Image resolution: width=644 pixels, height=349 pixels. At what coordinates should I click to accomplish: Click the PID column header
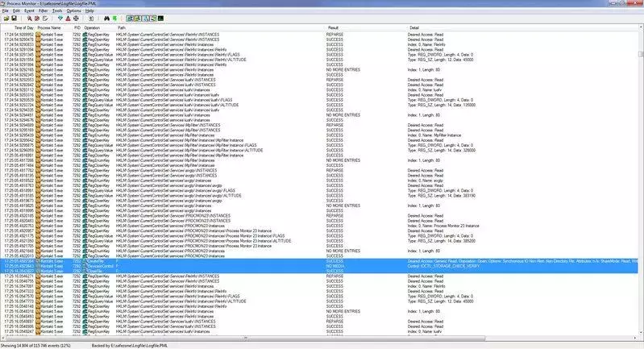(x=77, y=28)
